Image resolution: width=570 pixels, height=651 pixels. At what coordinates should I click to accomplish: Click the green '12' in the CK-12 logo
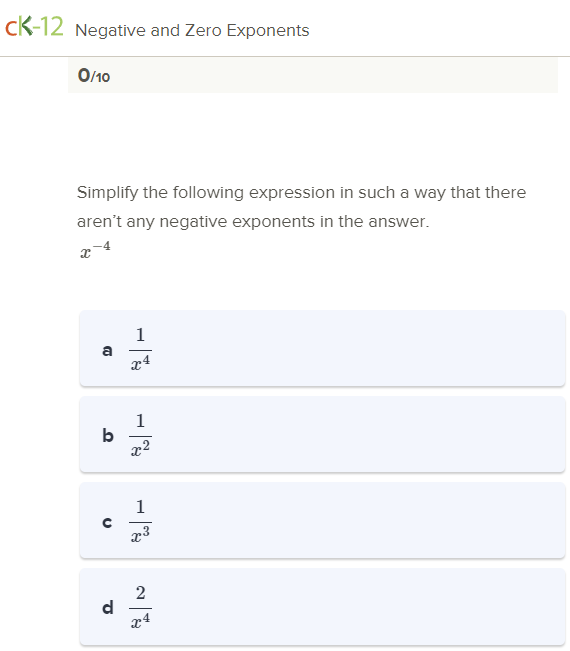tap(52, 27)
